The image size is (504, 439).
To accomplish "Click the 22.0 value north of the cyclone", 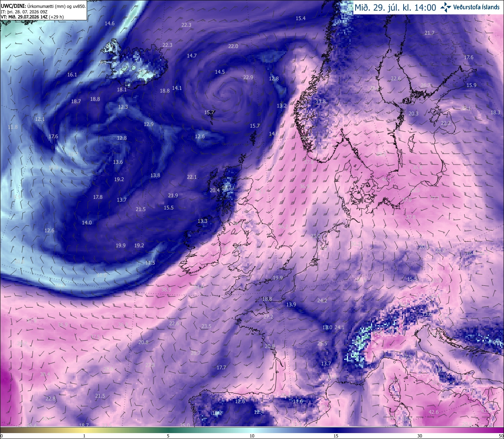I will click(x=233, y=46).
